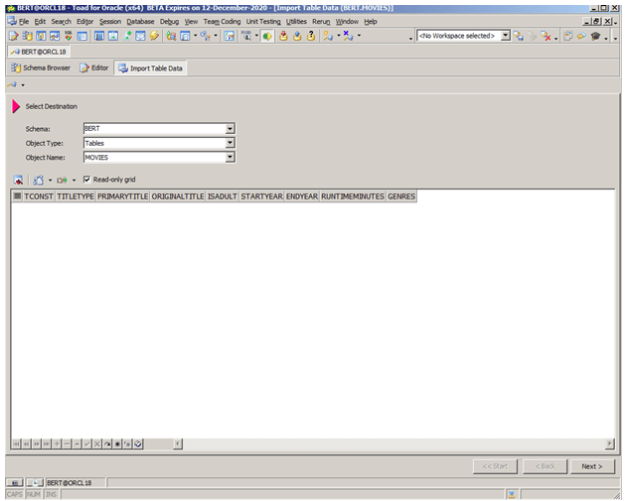626x501 pixels.
Task: Open the Database menu
Action: point(140,22)
